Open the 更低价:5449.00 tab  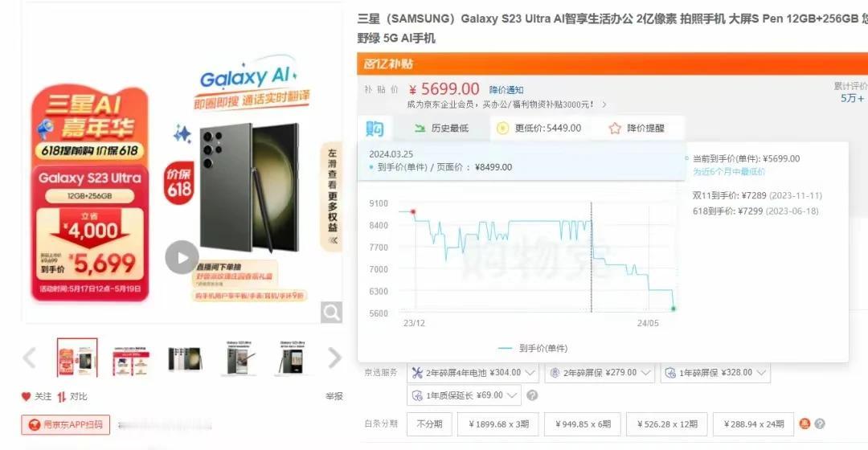click(539, 129)
